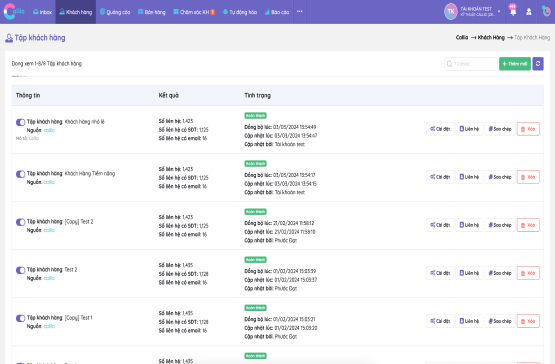Click the Thông tin column header

(x=28, y=95)
